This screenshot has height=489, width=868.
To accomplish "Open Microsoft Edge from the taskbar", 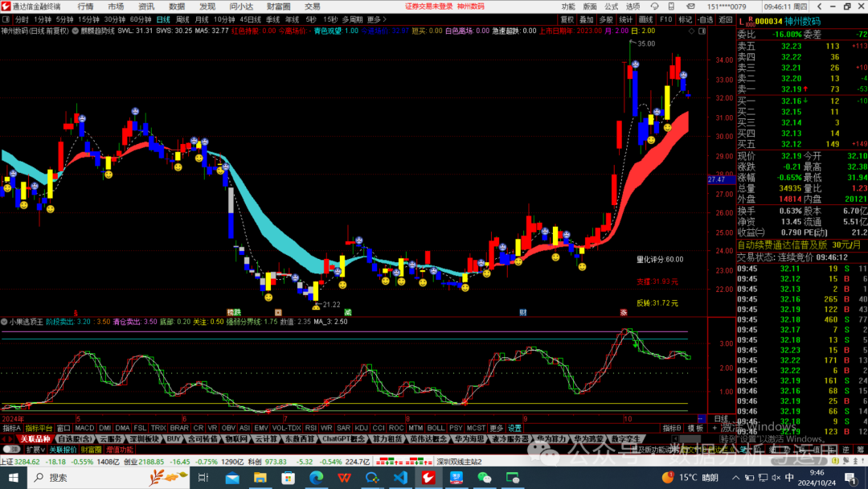I will point(316,478).
